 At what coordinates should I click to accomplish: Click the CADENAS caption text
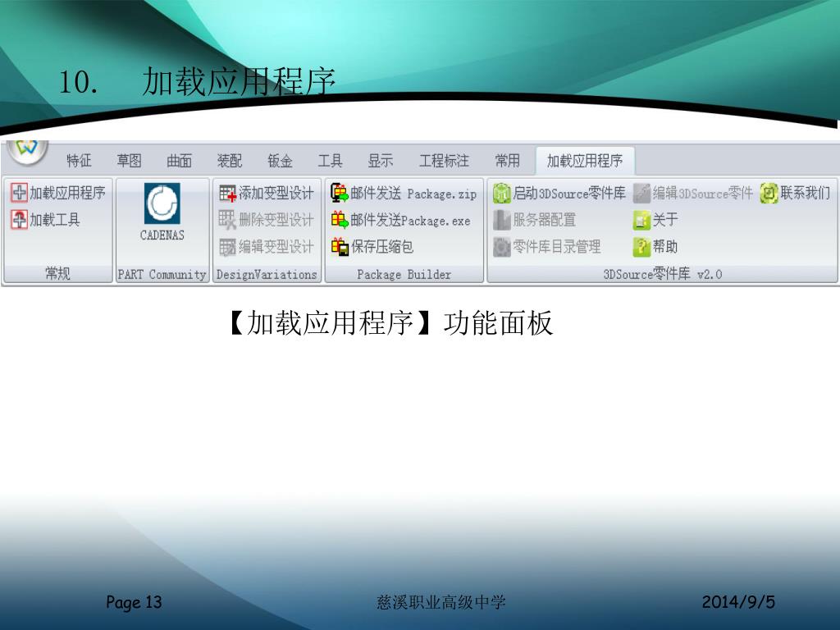tap(162, 235)
